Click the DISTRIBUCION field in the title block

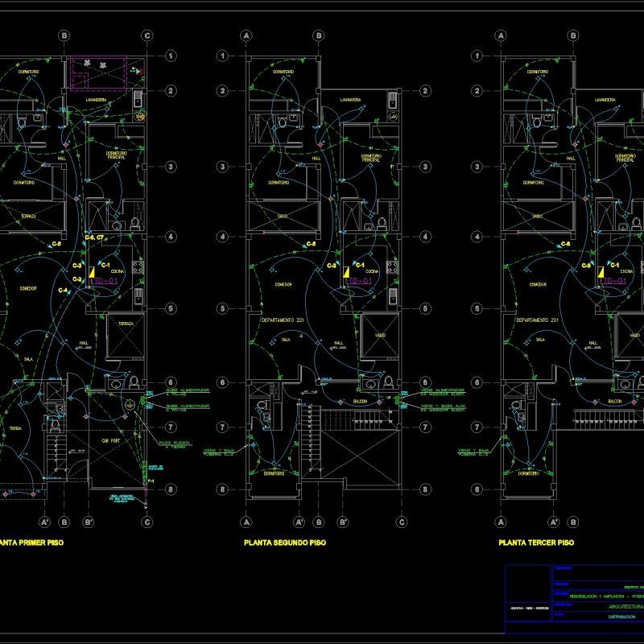point(621,617)
